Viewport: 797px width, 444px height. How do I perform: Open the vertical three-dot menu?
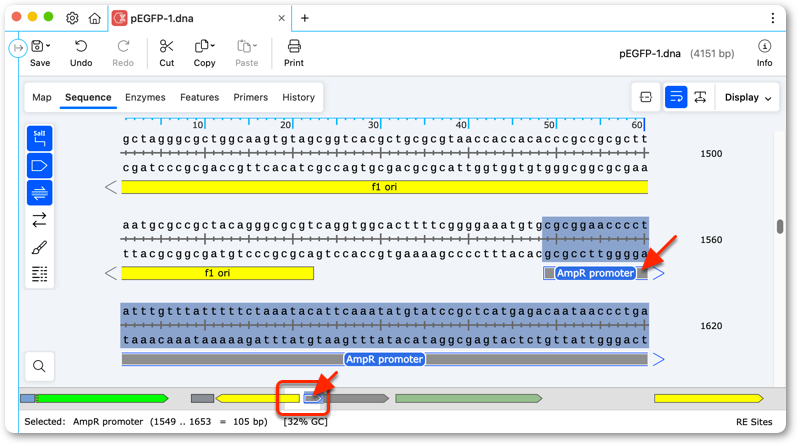pyautogui.click(x=773, y=18)
